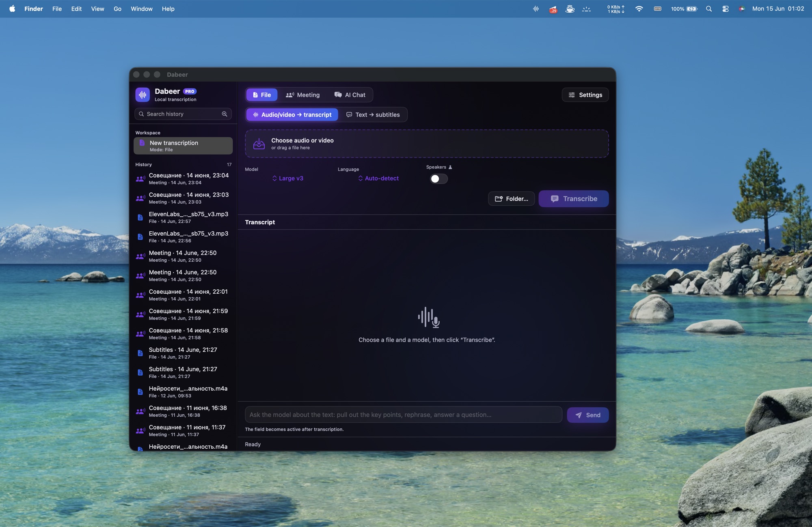This screenshot has width=812, height=527.
Task: Click the Dabeer waveform logo icon in sidebar
Action: point(143,95)
